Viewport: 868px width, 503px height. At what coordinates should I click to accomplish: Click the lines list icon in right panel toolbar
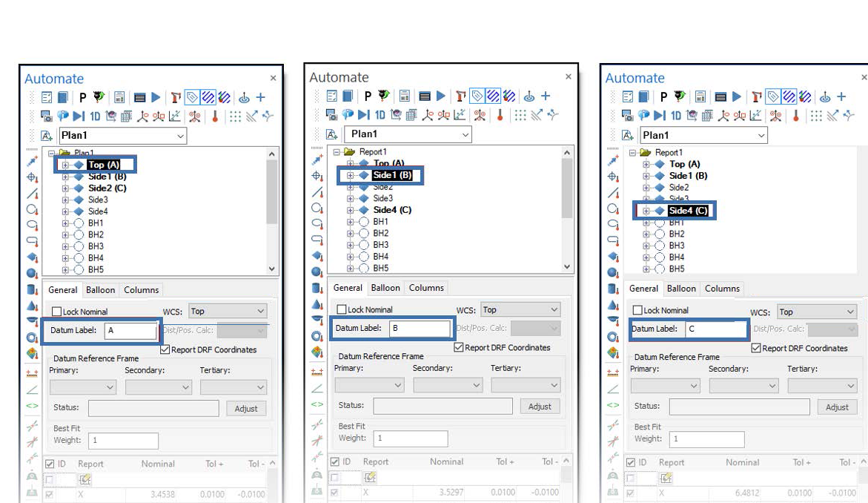(720, 97)
